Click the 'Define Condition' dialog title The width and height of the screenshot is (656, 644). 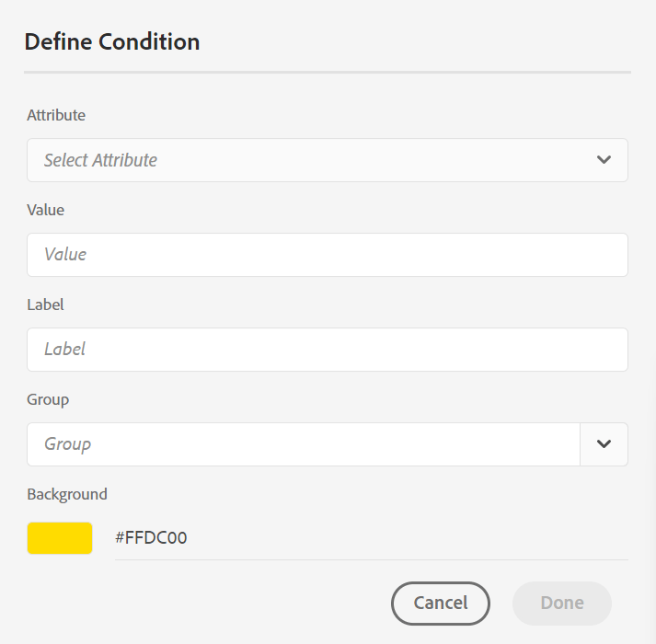coord(112,41)
